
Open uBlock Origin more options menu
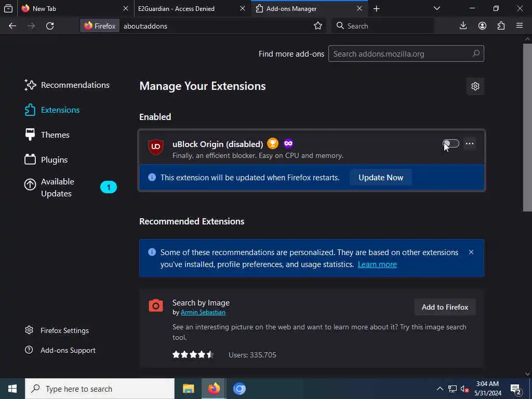pos(470,143)
